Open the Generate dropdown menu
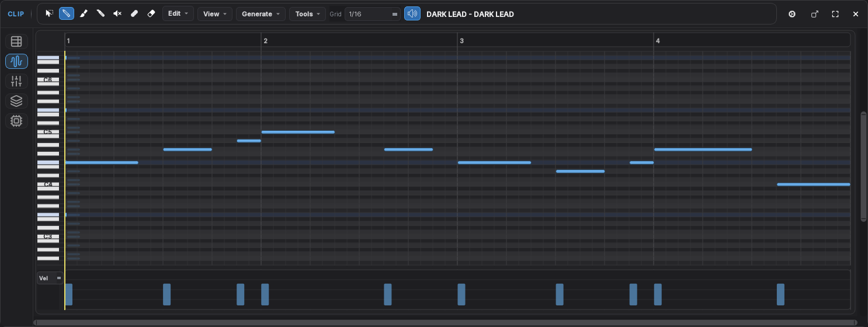Image resolution: width=868 pixels, height=327 pixels. pyautogui.click(x=261, y=13)
